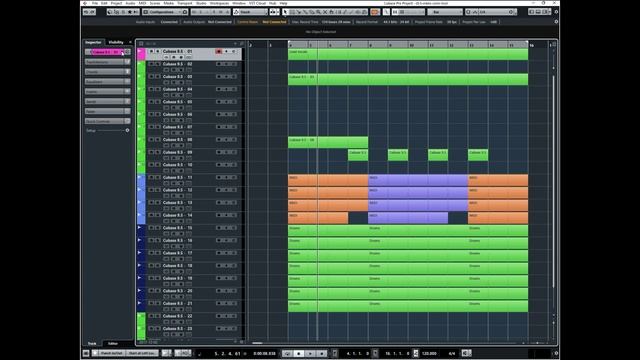
Task: Switch to the Visibility tab
Action: pos(116,42)
